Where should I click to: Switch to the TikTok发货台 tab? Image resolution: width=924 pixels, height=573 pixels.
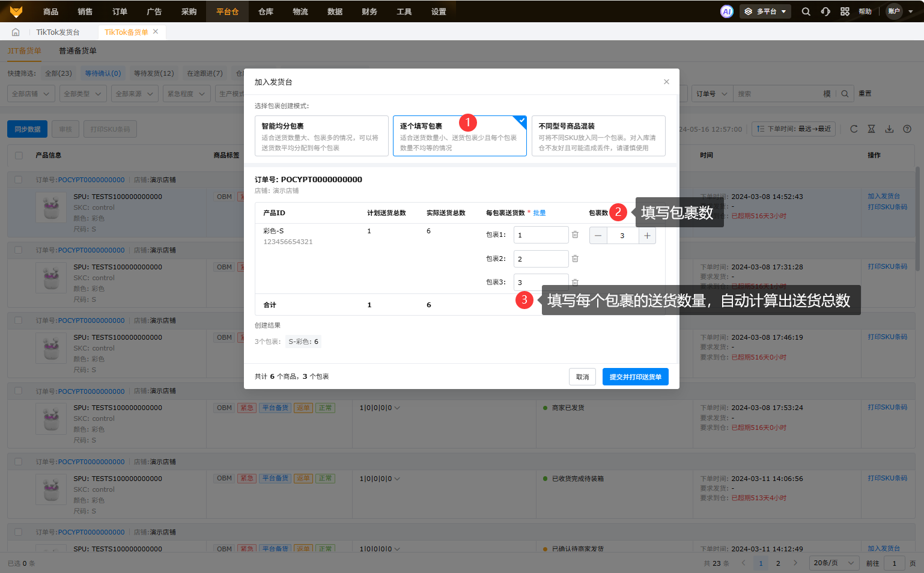click(x=58, y=32)
